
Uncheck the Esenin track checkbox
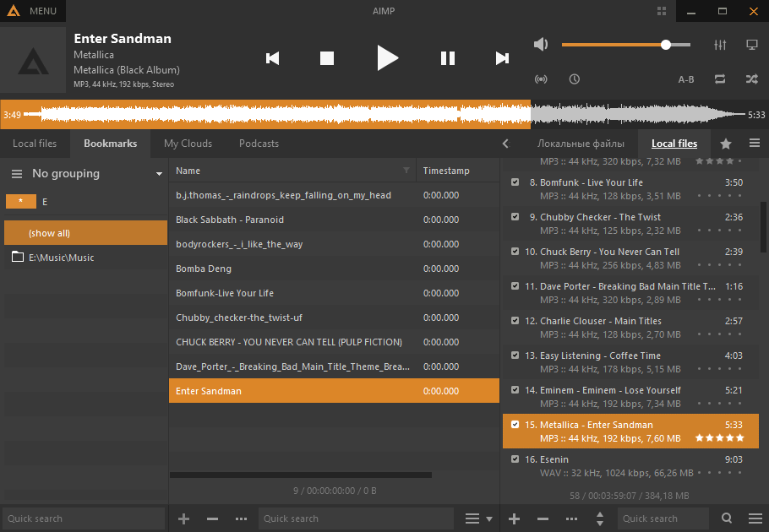coord(515,459)
